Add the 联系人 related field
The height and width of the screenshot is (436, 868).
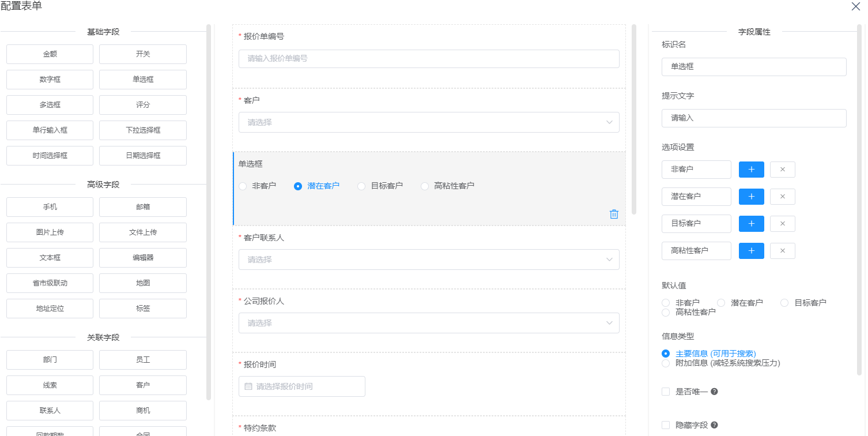tap(50, 411)
